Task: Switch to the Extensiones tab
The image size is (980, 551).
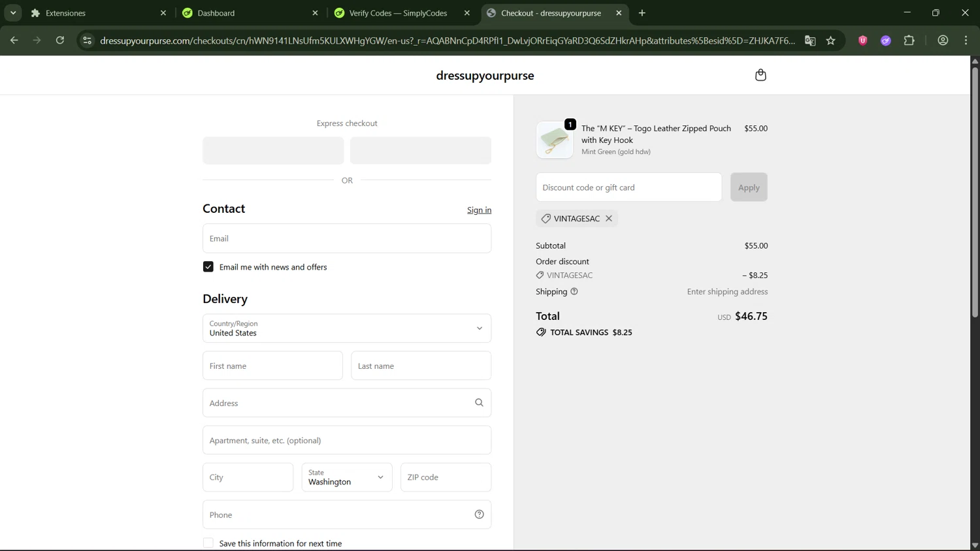Action: coord(99,13)
